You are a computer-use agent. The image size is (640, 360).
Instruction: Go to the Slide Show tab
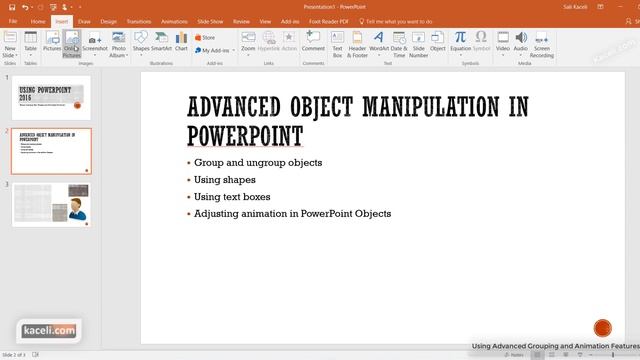click(210, 21)
